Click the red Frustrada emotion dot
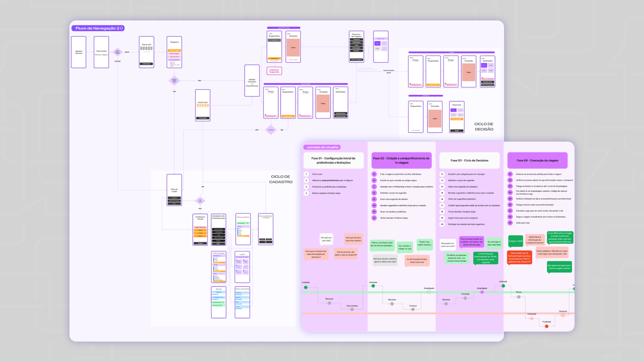Screen dimensions: 644x362 point(546,326)
